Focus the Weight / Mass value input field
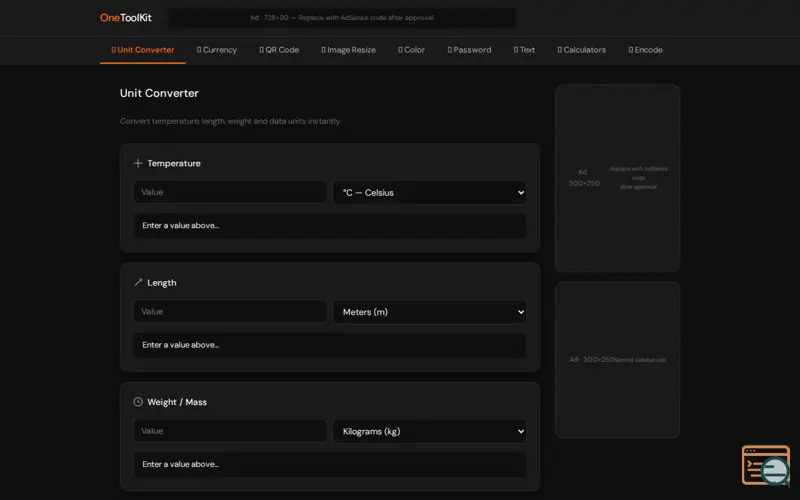The image size is (800, 500). pos(230,431)
